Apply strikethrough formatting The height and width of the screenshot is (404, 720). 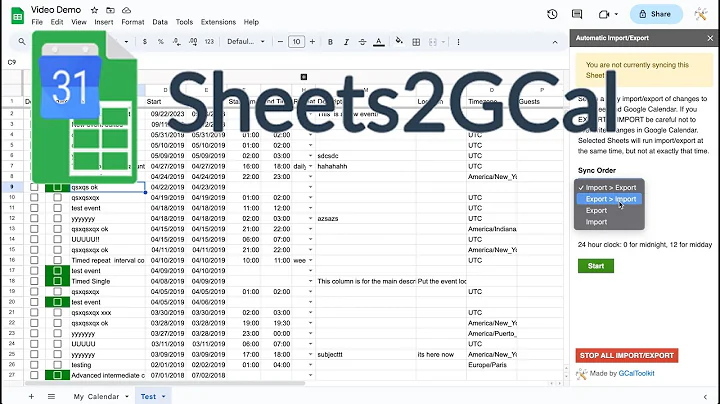pos(362,42)
